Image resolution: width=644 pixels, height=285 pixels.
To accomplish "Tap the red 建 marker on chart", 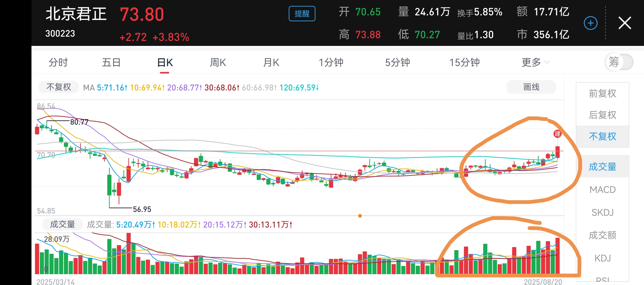I will point(557,134).
